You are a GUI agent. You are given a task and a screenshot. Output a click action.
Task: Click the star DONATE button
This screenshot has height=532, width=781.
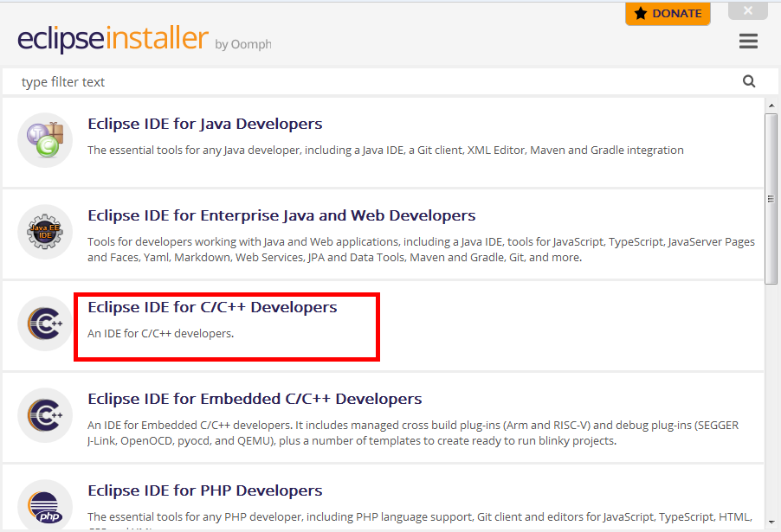click(x=668, y=14)
